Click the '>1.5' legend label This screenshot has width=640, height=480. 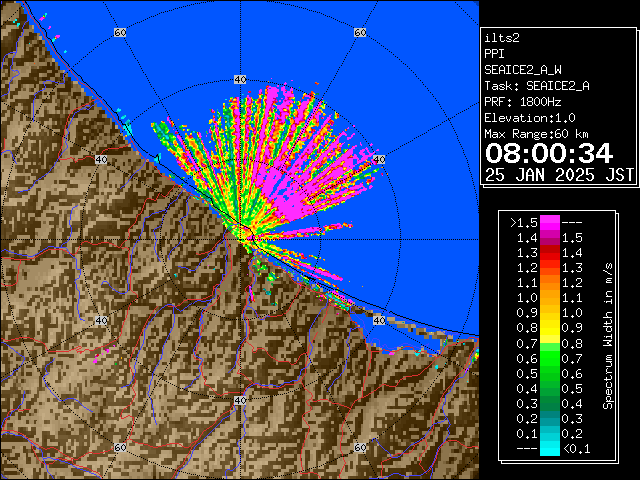(x=524, y=223)
